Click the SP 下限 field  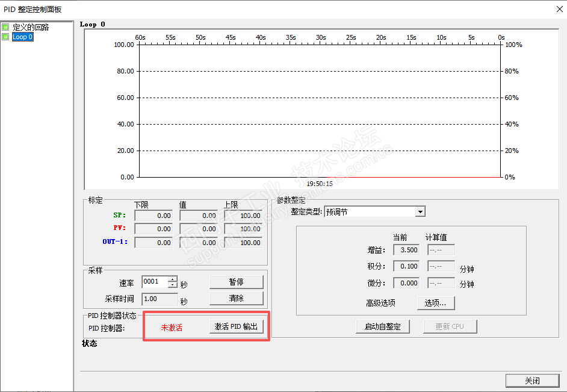pyautogui.click(x=153, y=216)
